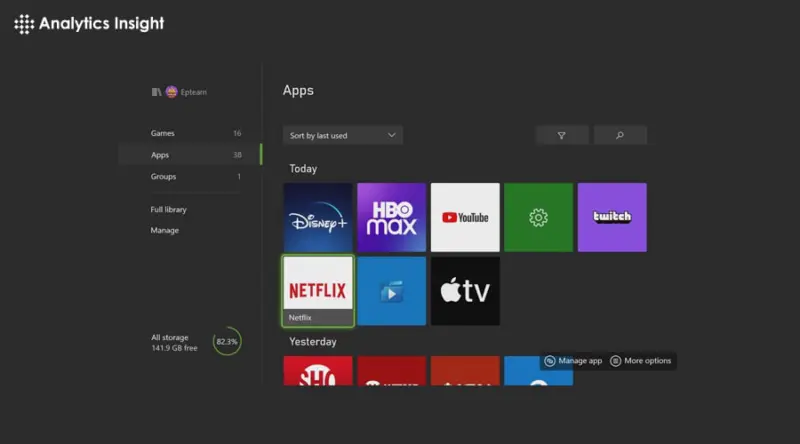Click the search magnifier button
800x444 pixels.
click(x=620, y=135)
